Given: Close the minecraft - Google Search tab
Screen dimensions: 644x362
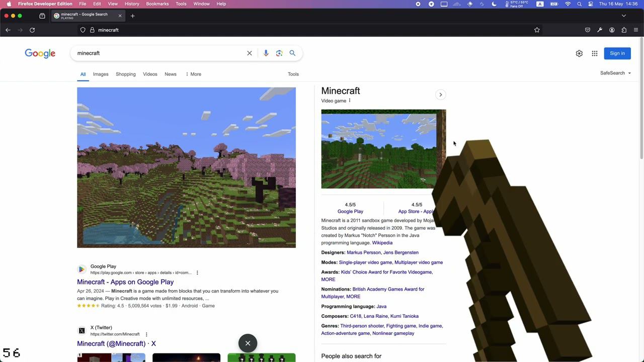Looking at the screenshot, I should pos(120,16).
